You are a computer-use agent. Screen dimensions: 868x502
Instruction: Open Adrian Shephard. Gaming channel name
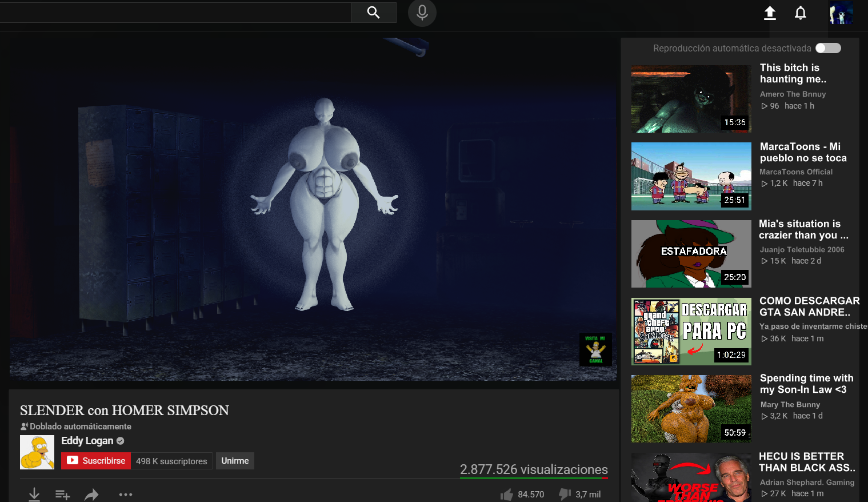pyautogui.click(x=807, y=483)
